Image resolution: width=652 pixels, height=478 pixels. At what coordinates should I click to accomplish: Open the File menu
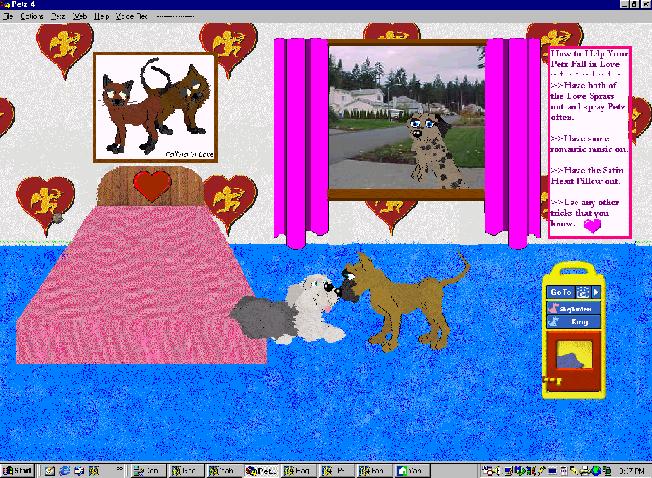click(8, 17)
